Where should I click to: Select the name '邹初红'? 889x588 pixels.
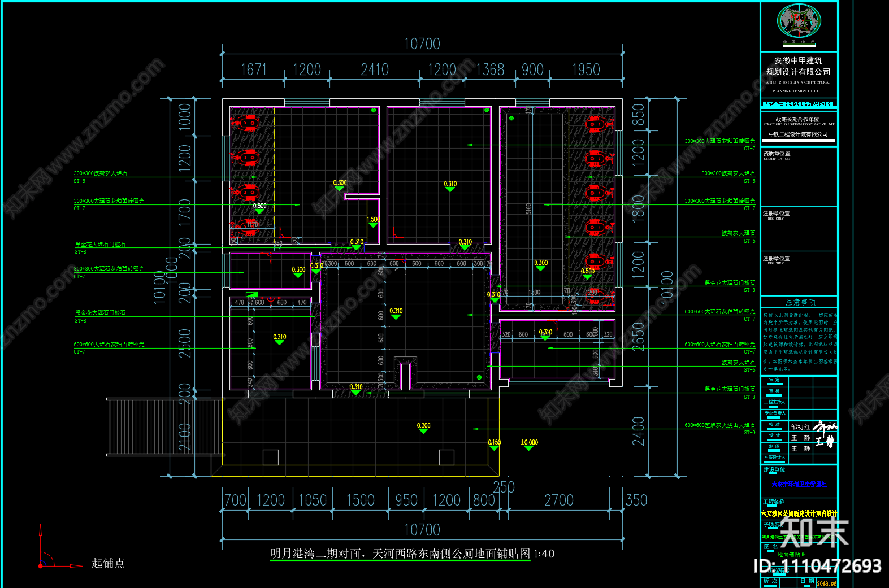point(800,427)
